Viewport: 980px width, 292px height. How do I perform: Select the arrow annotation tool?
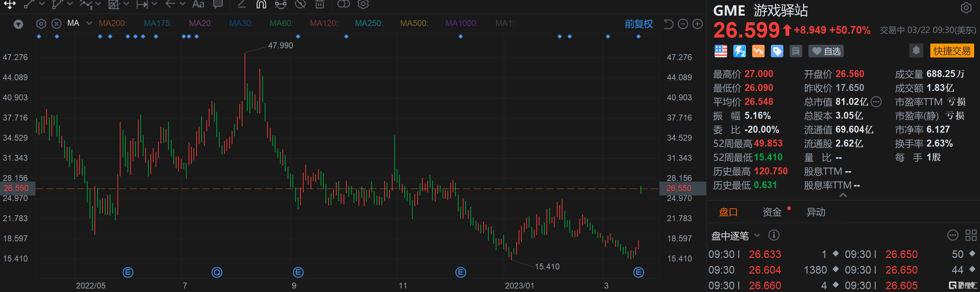170,4
